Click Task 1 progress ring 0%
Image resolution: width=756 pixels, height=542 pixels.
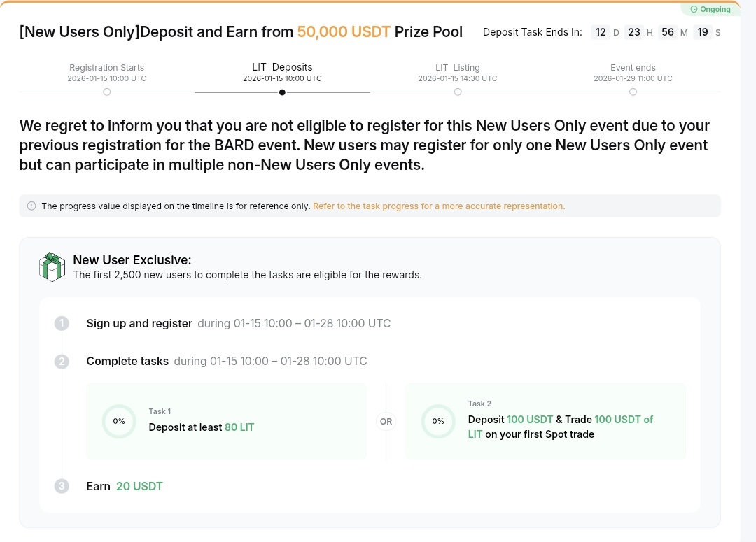[119, 421]
